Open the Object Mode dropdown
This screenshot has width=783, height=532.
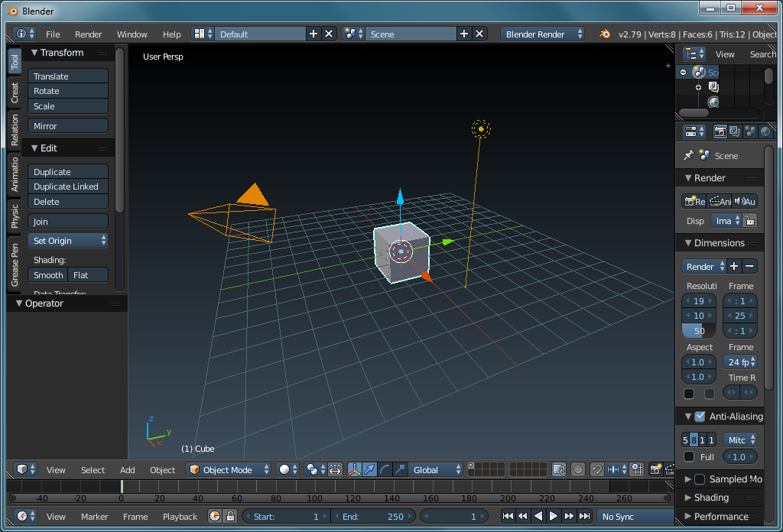click(x=229, y=469)
